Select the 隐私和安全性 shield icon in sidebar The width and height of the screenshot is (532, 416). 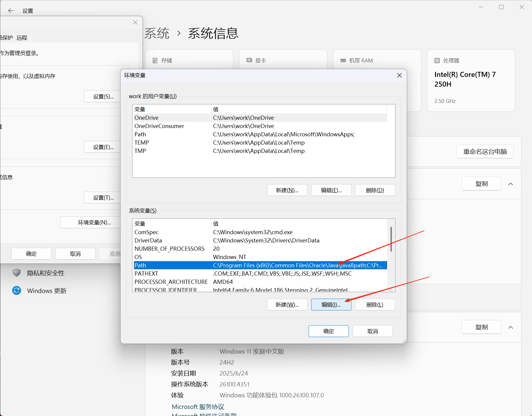pyautogui.click(x=16, y=273)
